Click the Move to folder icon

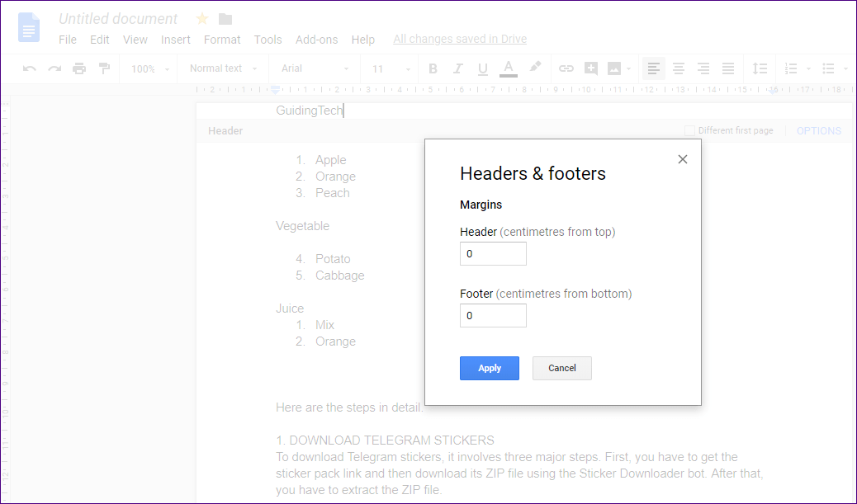tap(225, 19)
